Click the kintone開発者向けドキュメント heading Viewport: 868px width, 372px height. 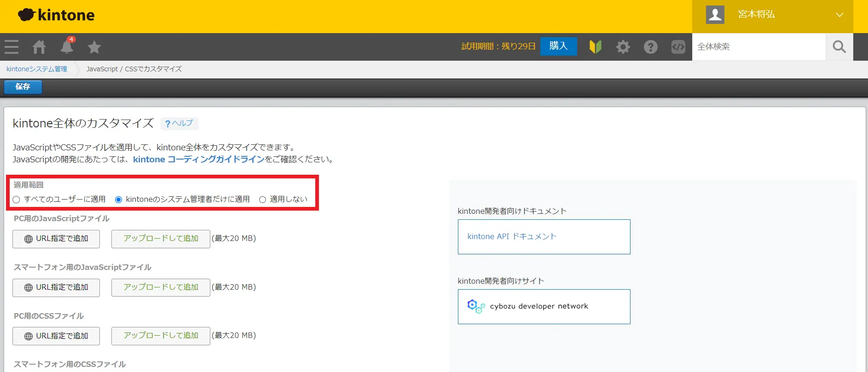512,212
